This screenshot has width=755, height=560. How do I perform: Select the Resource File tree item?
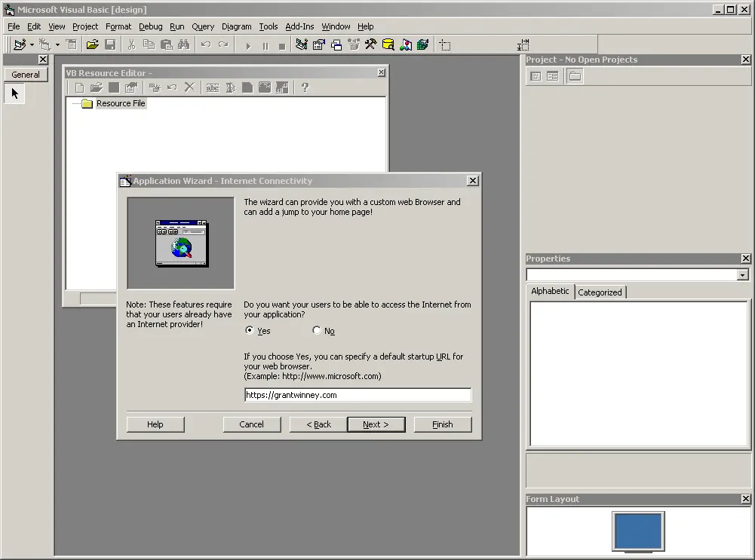(121, 103)
